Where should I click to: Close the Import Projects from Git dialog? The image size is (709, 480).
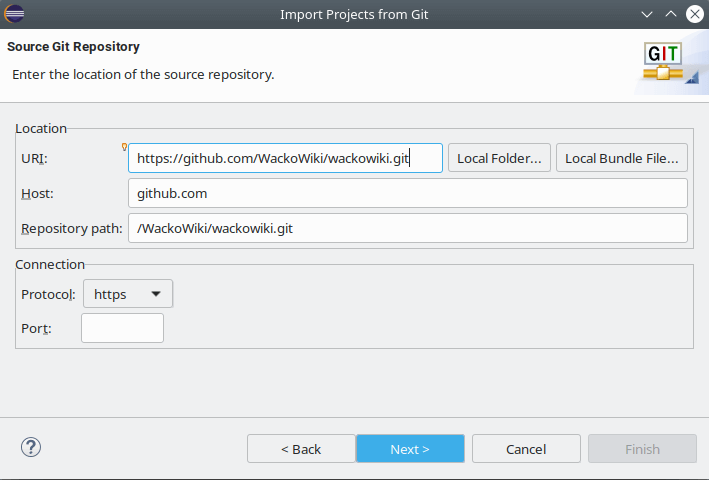coord(693,14)
